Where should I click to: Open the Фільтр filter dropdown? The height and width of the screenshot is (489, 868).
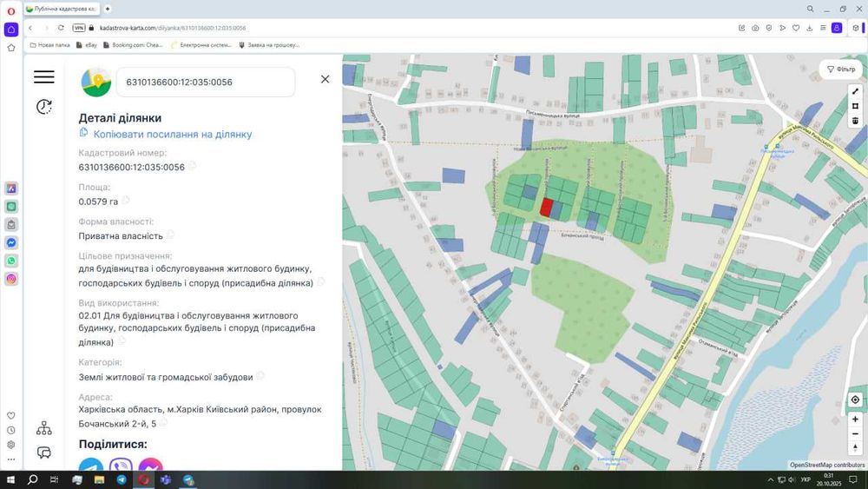click(x=841, y=69)
